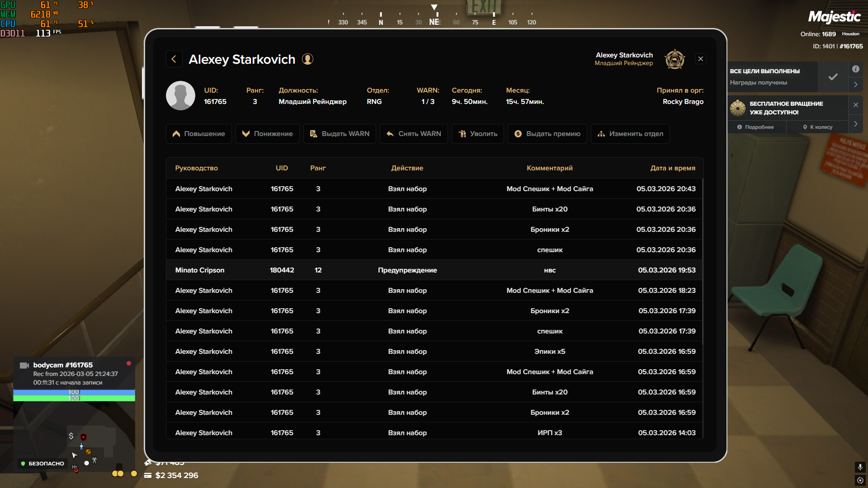
Task: Click Снять WARN button
Action: tap(414, 134)
